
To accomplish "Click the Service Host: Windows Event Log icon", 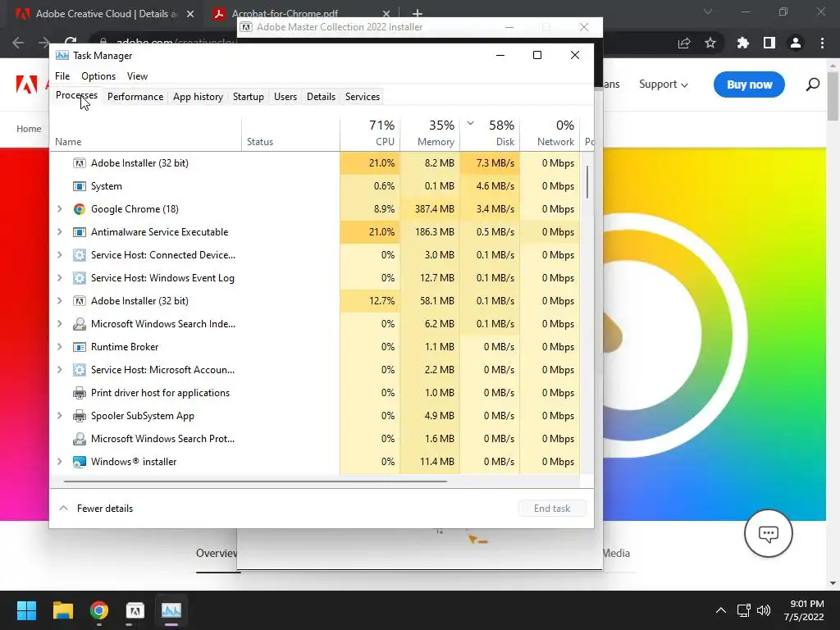I will (x=80, y=278).
